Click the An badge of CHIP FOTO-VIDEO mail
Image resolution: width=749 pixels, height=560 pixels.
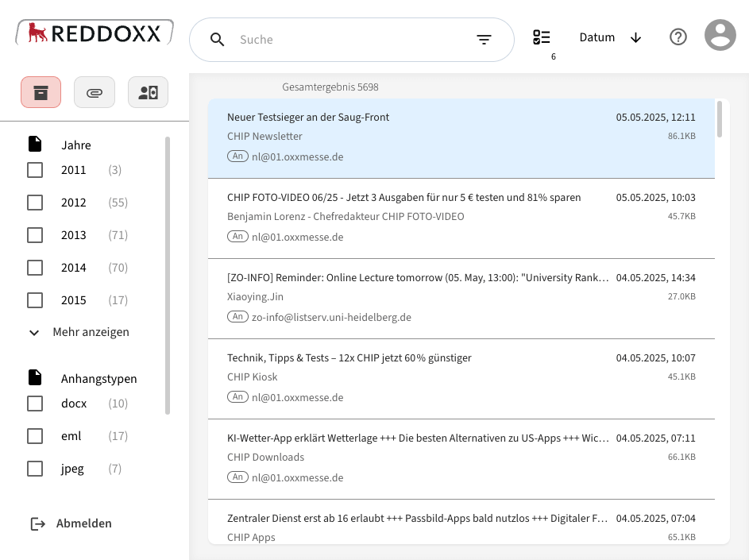click(x=237, y=237)
